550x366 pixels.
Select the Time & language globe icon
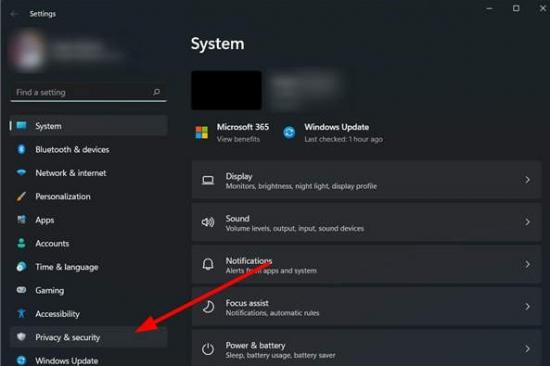pyautogui.click(x=21, y=267)
